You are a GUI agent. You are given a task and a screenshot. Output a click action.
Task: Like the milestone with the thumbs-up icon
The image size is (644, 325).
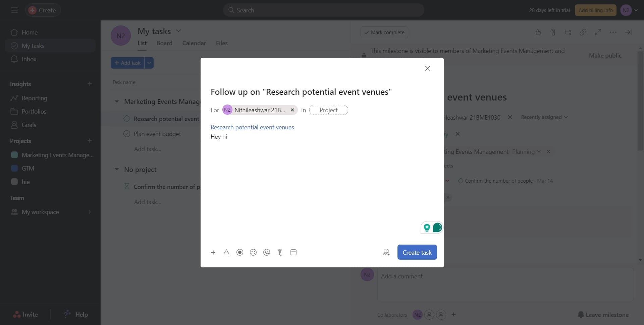(x=538, y=32)
